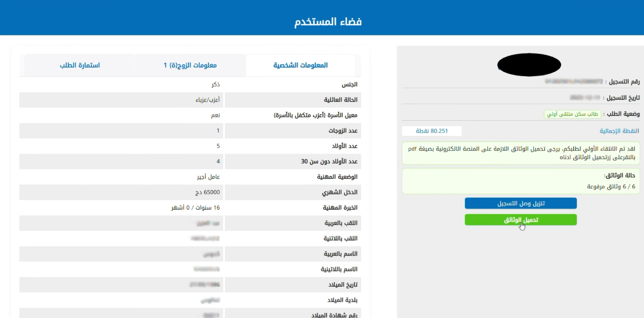Open the استمارة الطلب tab
Screen dimensions: 644x318
(80, 65)
